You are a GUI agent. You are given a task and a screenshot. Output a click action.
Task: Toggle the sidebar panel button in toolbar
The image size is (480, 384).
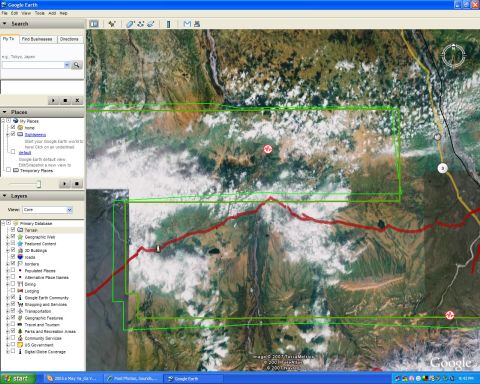coord(94,24)
